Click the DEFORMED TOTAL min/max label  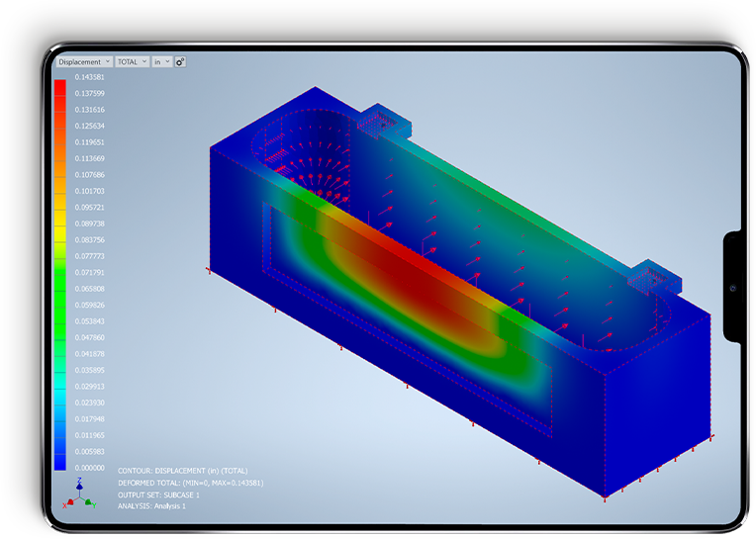pos(190,483)
